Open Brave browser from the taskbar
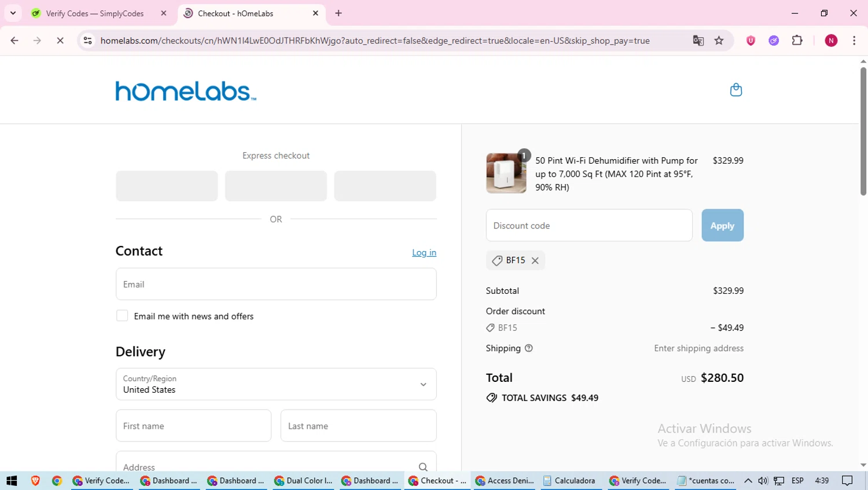The image size is (868, 490). 35,481
